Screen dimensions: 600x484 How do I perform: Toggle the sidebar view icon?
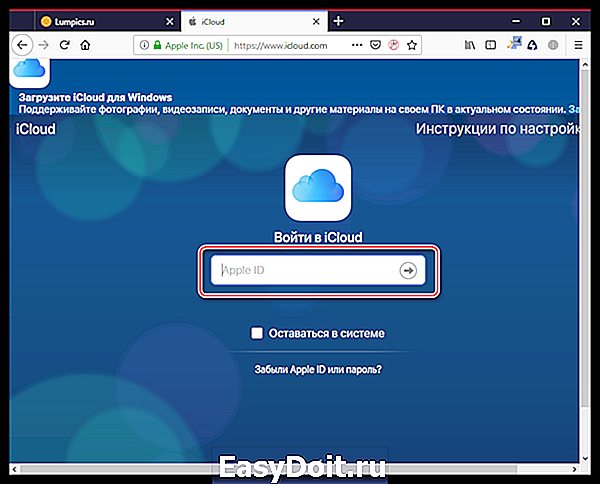(491, 45)
